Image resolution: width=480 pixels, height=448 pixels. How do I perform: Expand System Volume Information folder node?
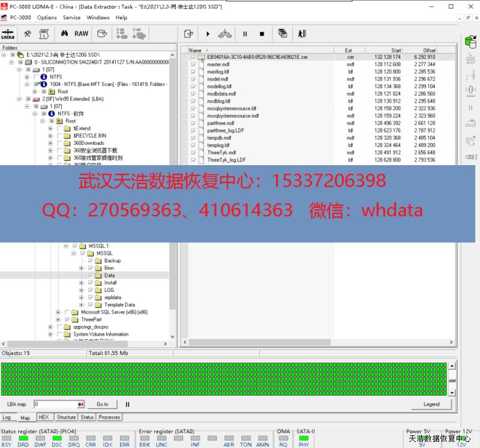click(x=50, y=334)
